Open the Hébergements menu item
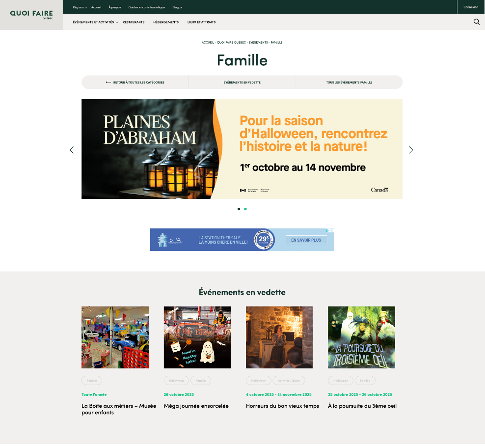The width and height of the screenshot is (485, 448). 166,22
